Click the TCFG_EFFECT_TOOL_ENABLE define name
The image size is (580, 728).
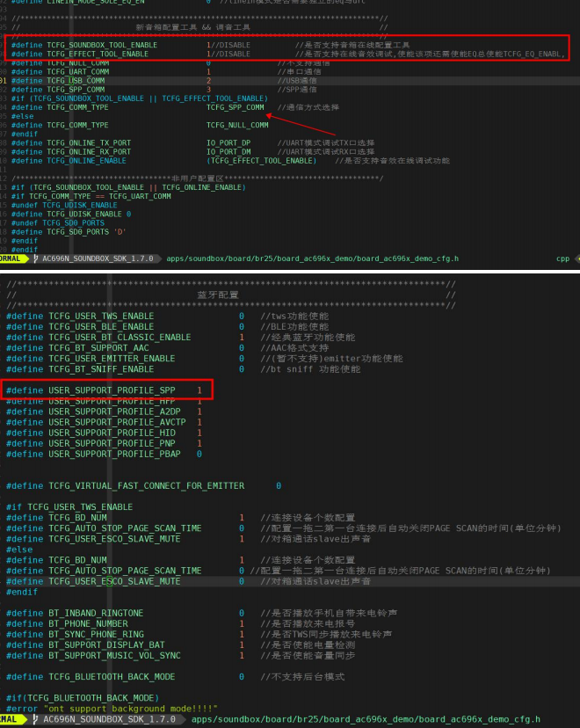98,54
